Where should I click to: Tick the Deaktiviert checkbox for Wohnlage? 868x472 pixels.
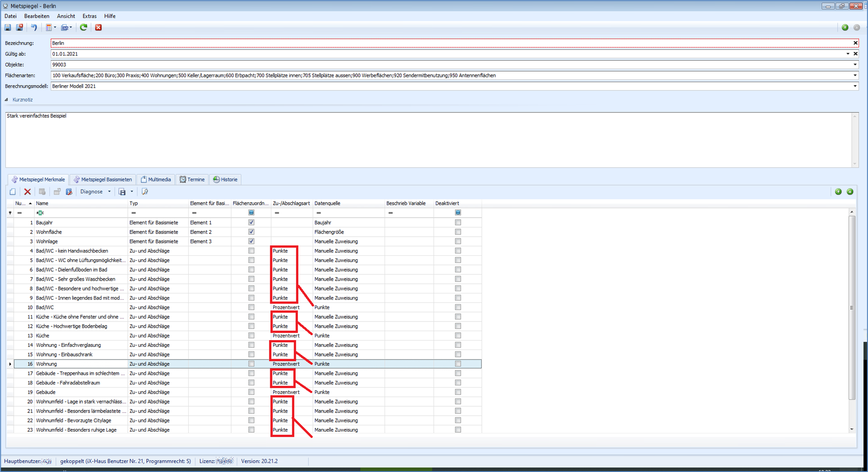pyautogui.click(x=458, y=242)
